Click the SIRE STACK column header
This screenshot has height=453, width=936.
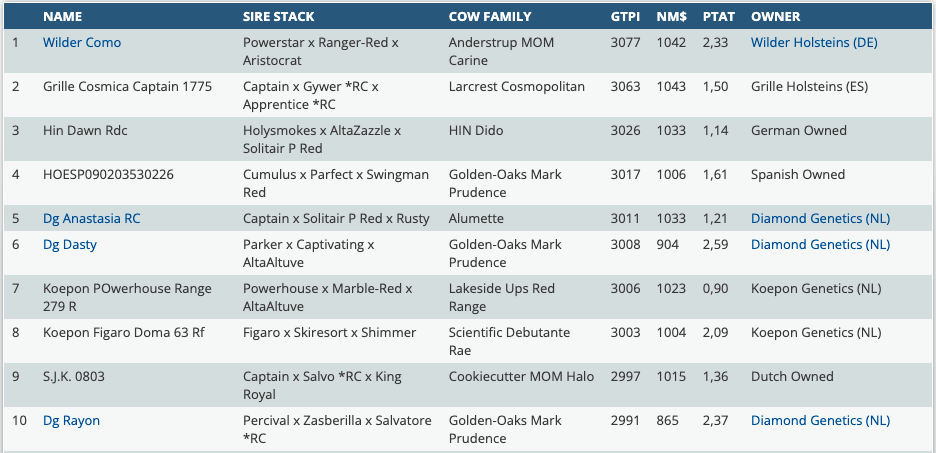coord(278,17)
